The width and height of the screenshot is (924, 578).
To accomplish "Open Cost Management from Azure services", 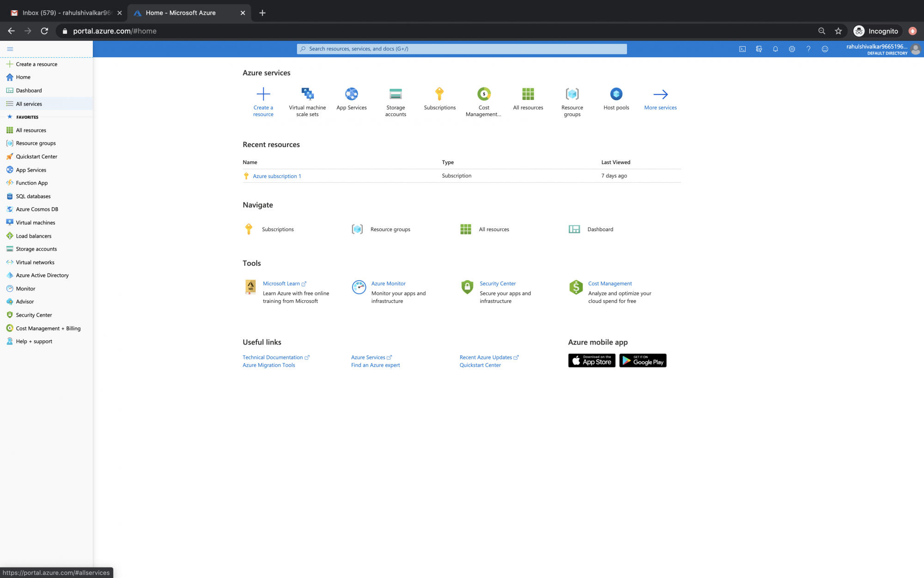I will coord(483,99).
